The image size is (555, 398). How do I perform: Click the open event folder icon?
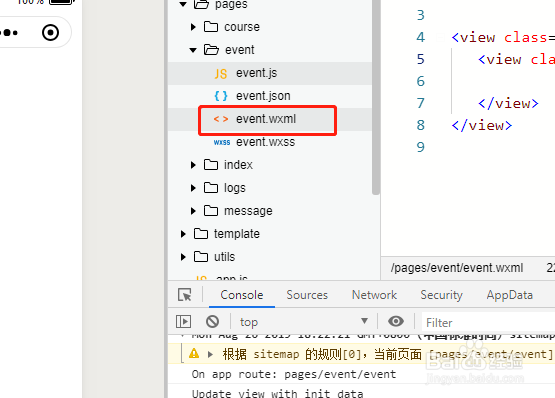[211, 50]
